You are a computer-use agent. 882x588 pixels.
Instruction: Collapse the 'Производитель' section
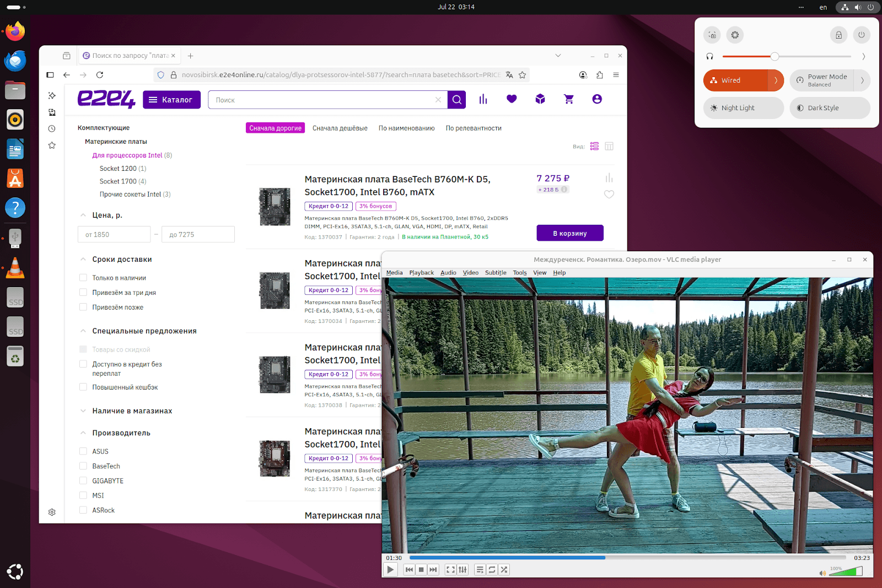[x=83, y=433]
